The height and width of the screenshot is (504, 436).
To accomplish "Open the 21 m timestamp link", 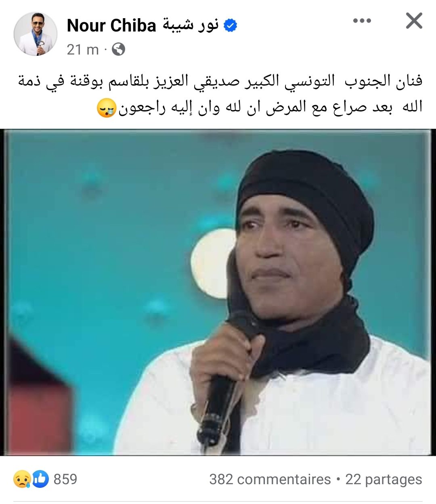I will coord(83,50).
